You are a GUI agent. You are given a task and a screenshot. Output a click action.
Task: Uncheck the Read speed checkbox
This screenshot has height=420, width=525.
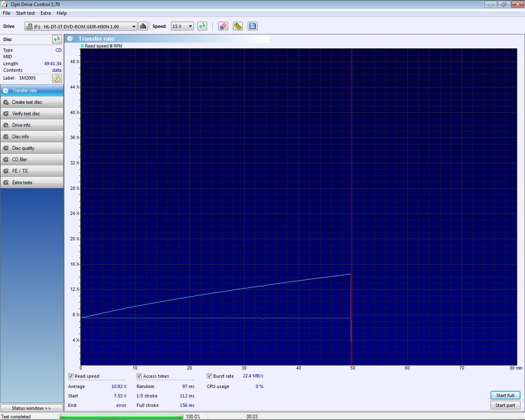click(71, 376)
